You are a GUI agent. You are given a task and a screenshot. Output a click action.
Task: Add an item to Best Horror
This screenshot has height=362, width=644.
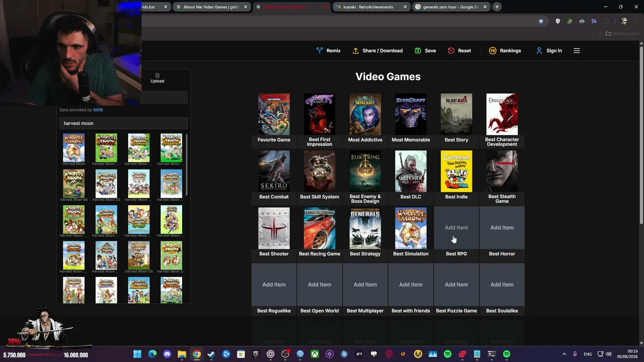coord(502,228)
